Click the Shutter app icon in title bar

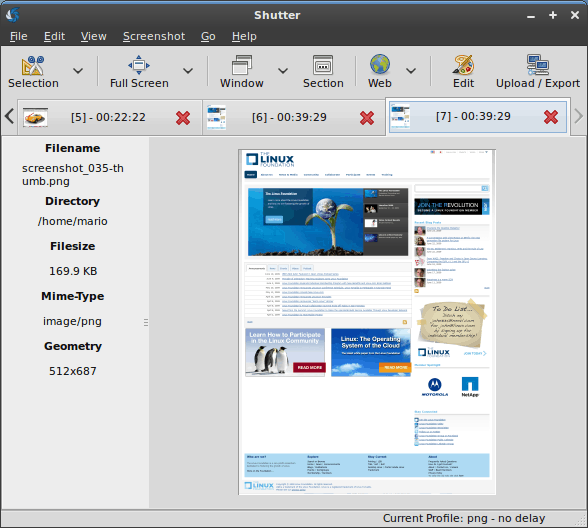point(13,15)
